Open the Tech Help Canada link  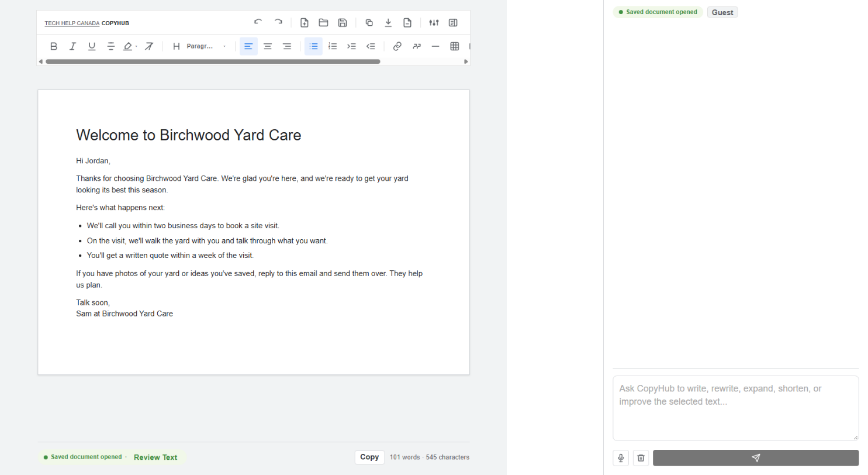coord(72,23)
